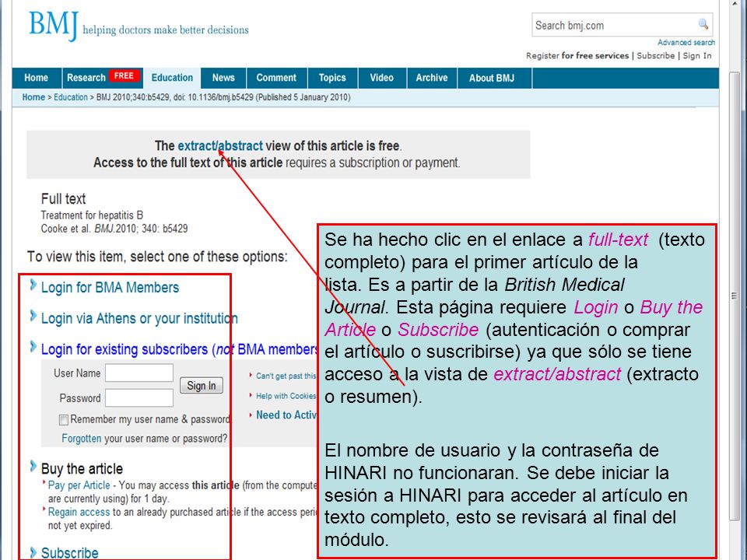The width and height of the screenshot is (747, 560).
Task: Open the Archive tab
Action: [x=432, y=78]
